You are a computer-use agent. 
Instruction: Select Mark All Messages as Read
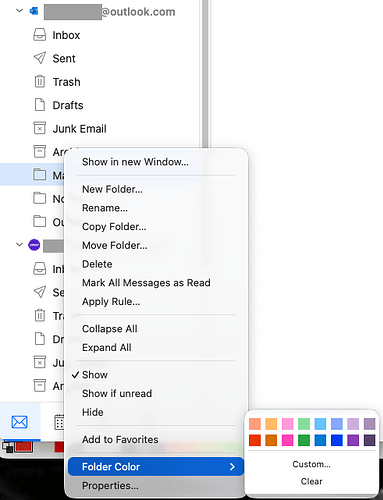coord(156,283)
